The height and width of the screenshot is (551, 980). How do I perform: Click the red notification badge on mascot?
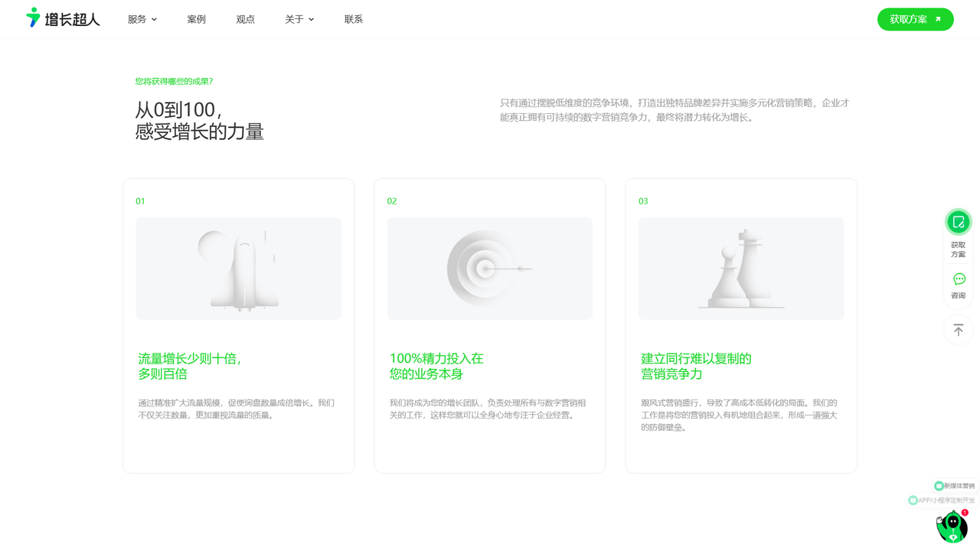pyautogui.click(x=965, y=513)
